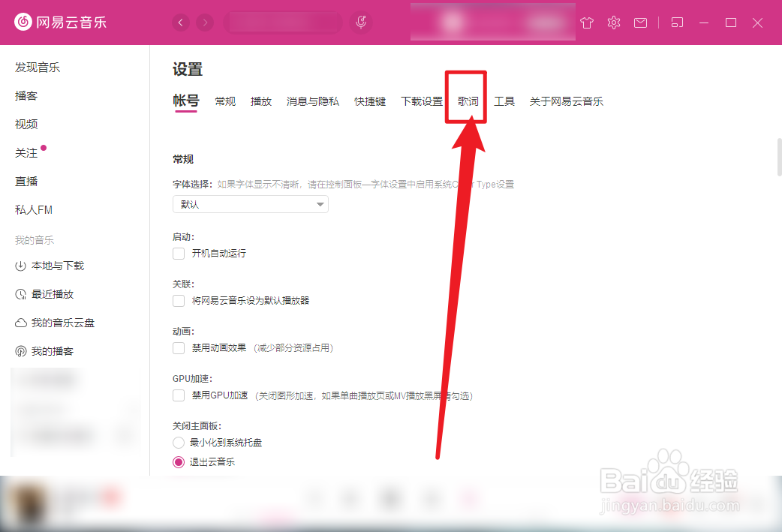
Task: Open the 工具 settings tab
Action: point(504,101)
